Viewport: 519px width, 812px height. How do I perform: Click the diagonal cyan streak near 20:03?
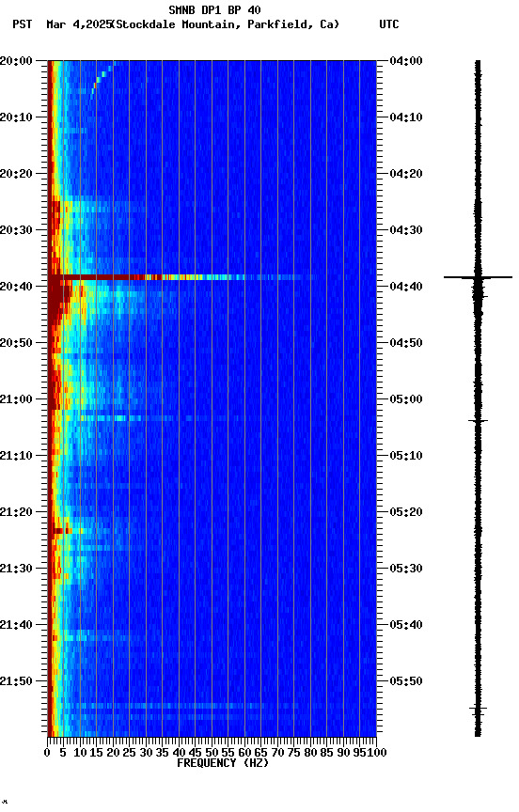[102, 78]
